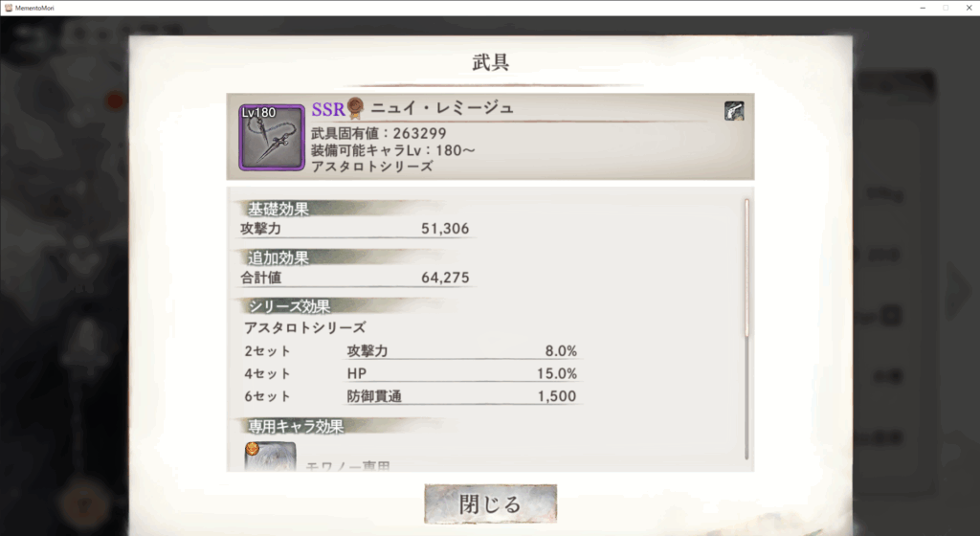Select the 2セット 攻撃力 8.0% row
The width and height of the screenshot is (980, 536).
(x=411, y=351)
